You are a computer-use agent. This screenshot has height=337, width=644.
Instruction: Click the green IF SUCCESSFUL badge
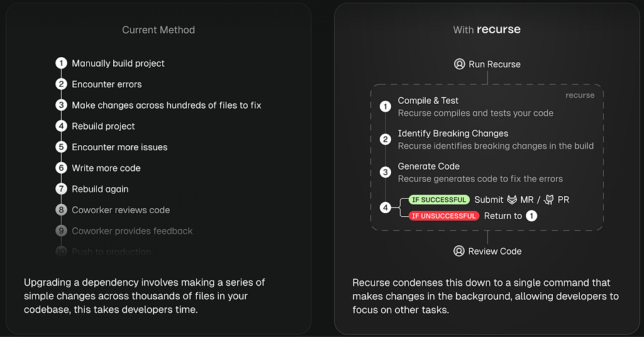pyautogui.click(x=439, y=200)
